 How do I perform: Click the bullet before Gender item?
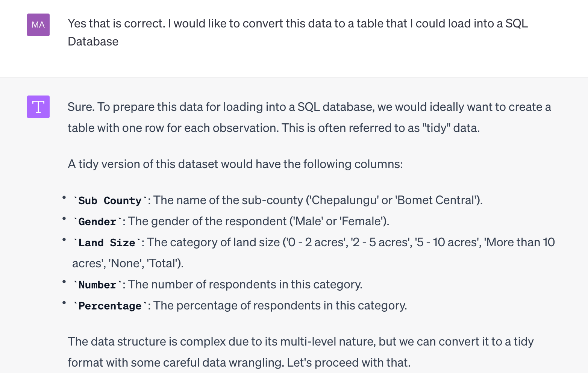[64, 218]
